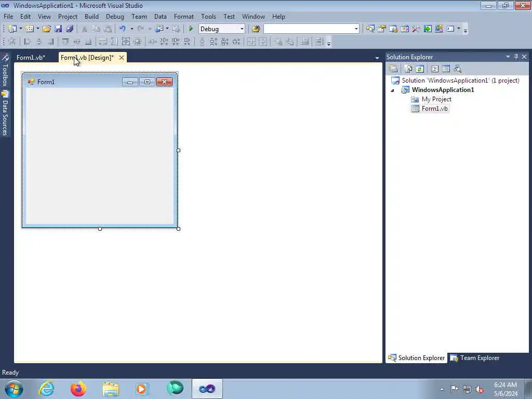Click the Find in Files icon beside the Debug combo
The height and width of the screenshot is (399, 532).
pyautogui.click(x=256, y=29)
